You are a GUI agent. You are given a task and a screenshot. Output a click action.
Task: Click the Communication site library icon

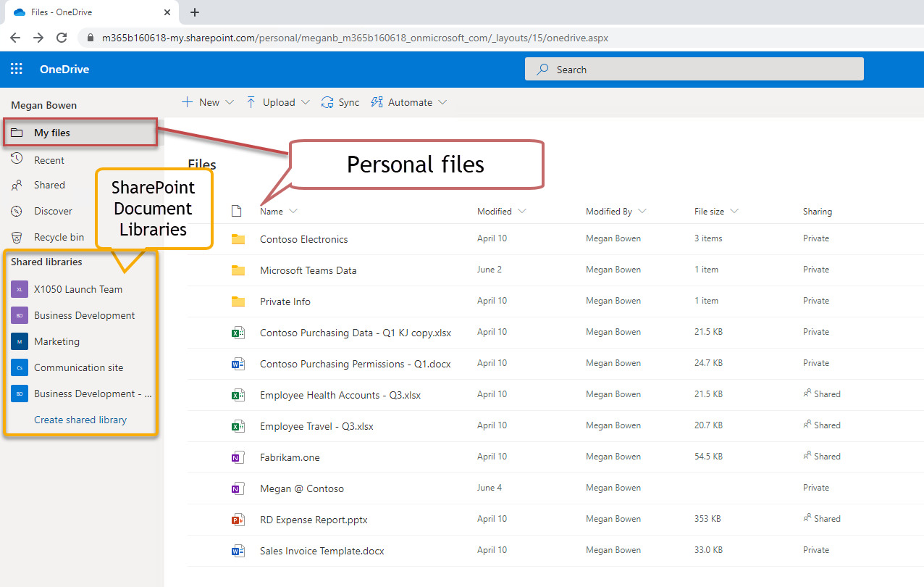[20, 367]
